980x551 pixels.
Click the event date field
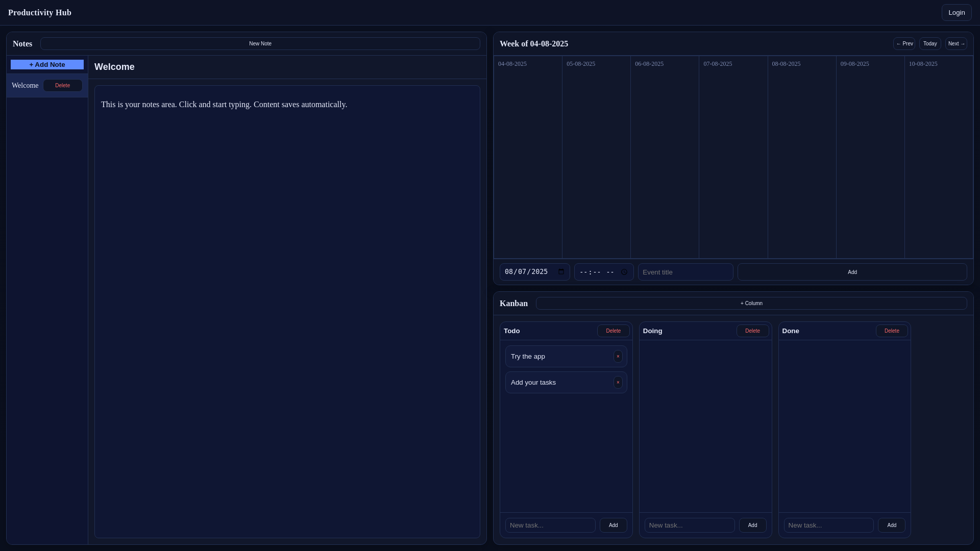tap(534, 272)
